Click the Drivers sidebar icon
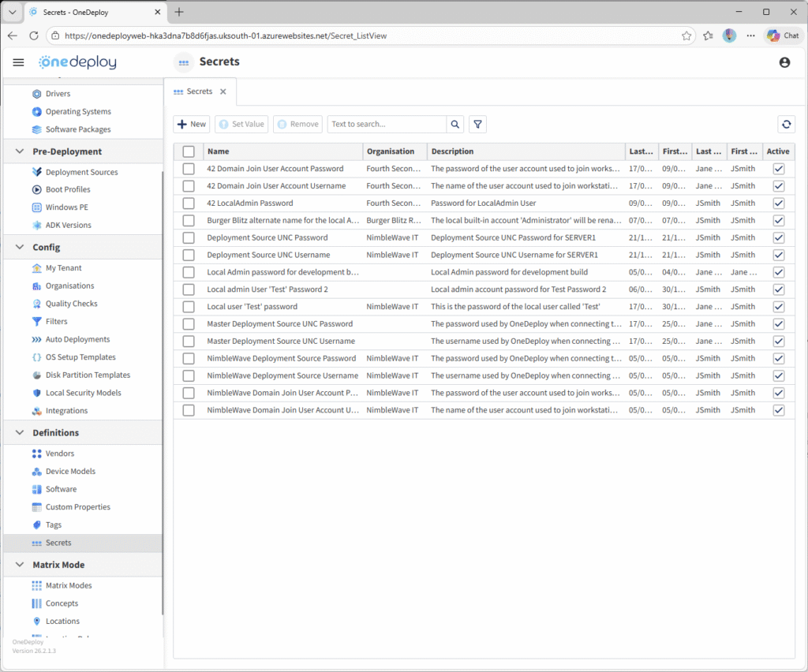Image resolution: width=808 pixels, height=672 pixels. (x=36, y=94)
